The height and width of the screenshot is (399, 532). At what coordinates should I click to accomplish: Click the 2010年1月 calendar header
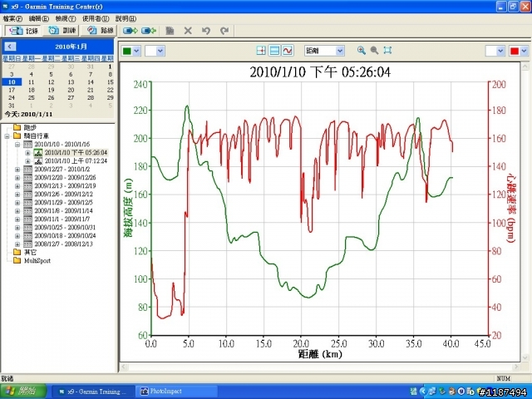pyautogui.click(x=71, y=47)
